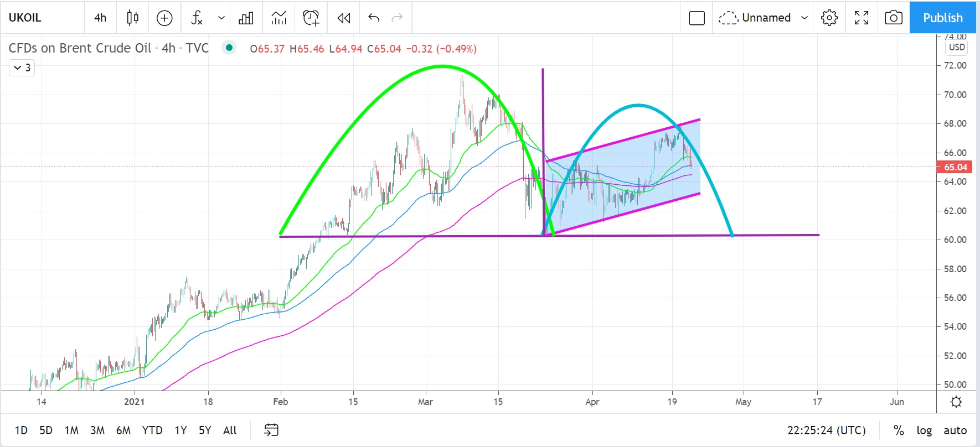The width and height of the screenshot is (980, 447).
Task: Click the -0.32 (-0.49%) change value
Action: pyautogui.click(x=441, y=49)
